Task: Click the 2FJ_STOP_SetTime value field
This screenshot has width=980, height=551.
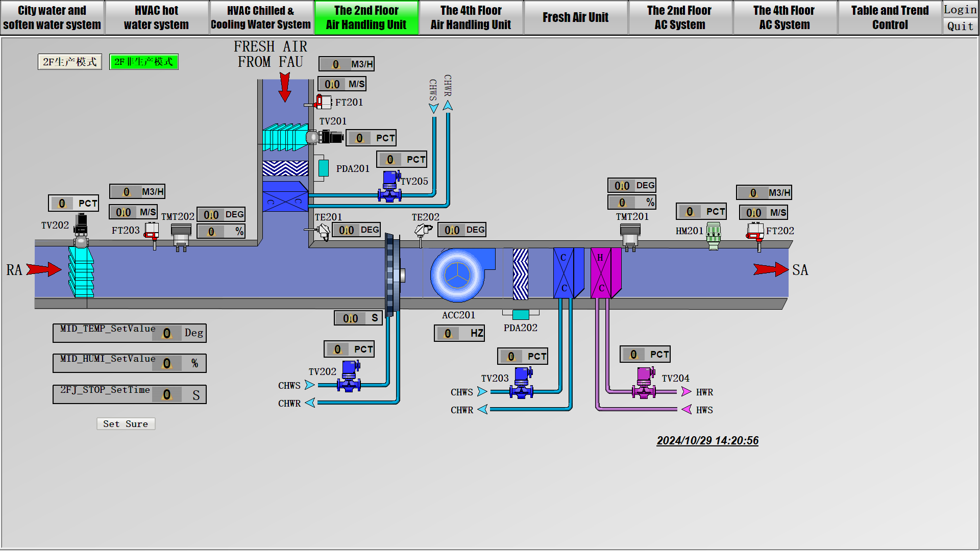Action: pyautogui.click(x=167, y=394)
